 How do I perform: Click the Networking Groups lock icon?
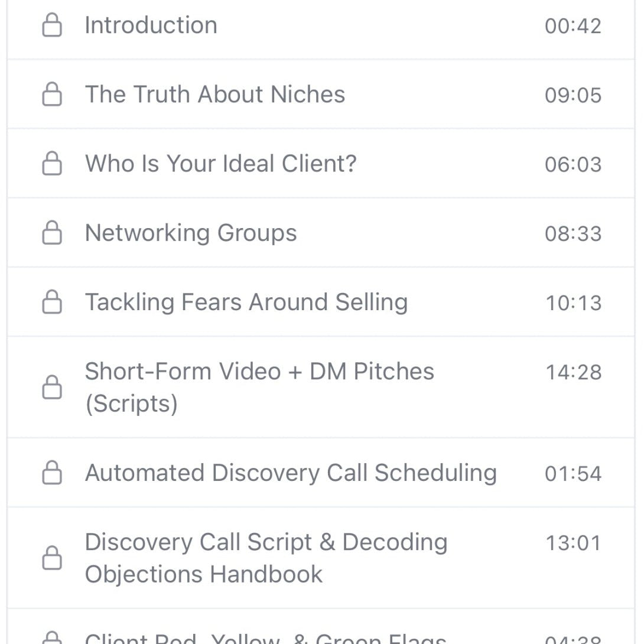(x=52, y=232)
